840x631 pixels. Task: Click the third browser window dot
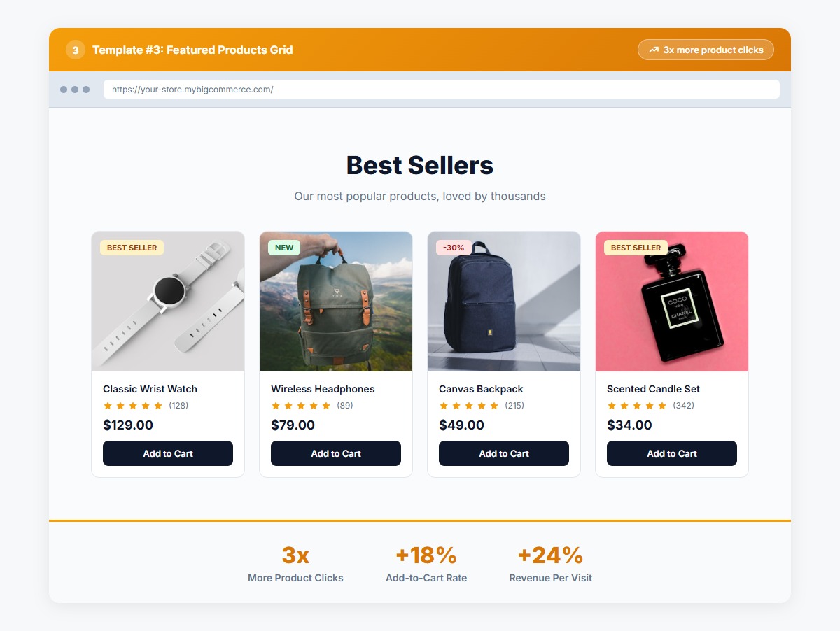pos(87,90)
